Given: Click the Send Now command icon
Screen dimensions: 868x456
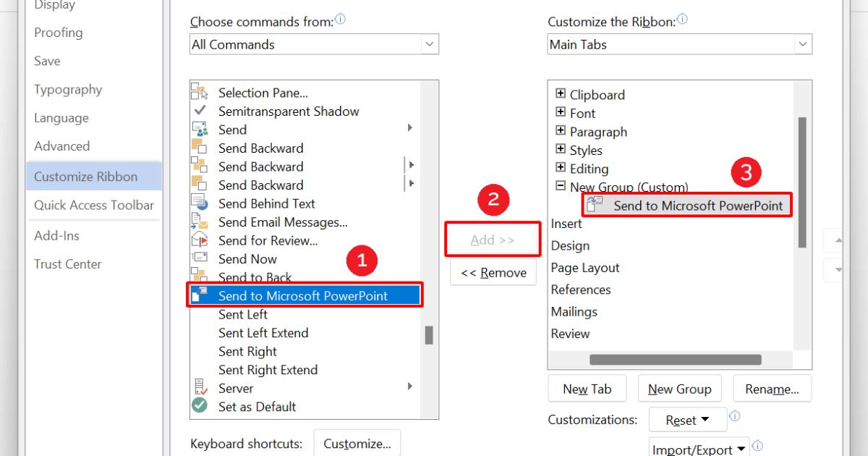Looking at the screenshot, I should pyautogui.click(x=198, y=258).
